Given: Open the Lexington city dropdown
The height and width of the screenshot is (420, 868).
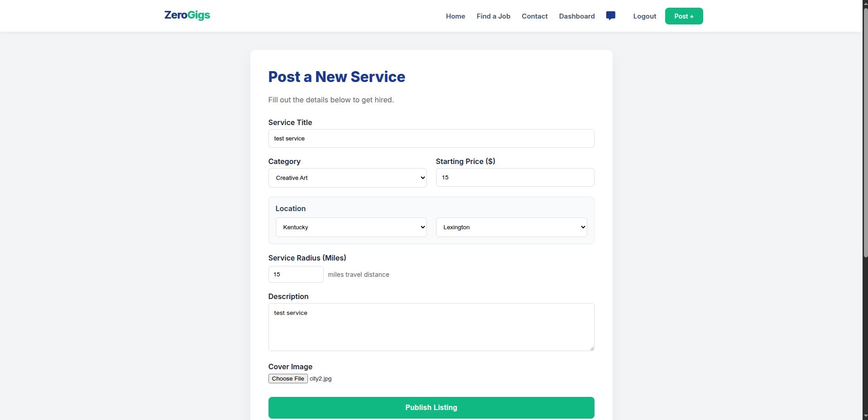Looking at the screenshot, I should click(511, 227).
